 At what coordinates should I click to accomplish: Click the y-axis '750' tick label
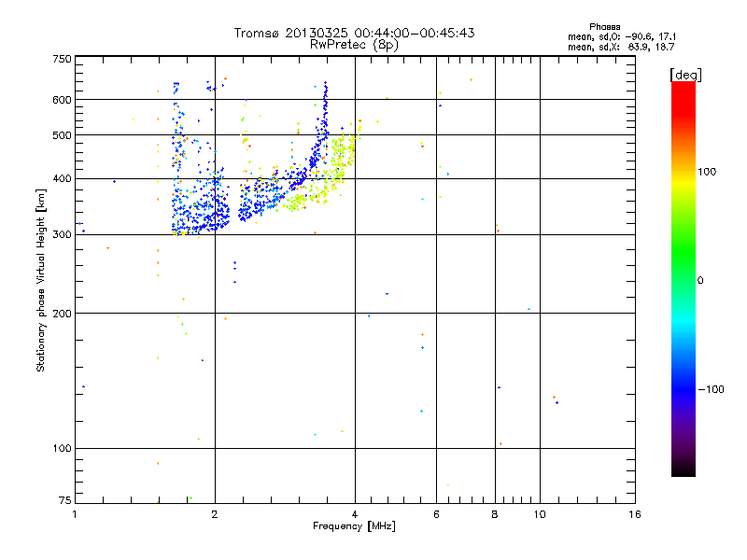(62, 59)
